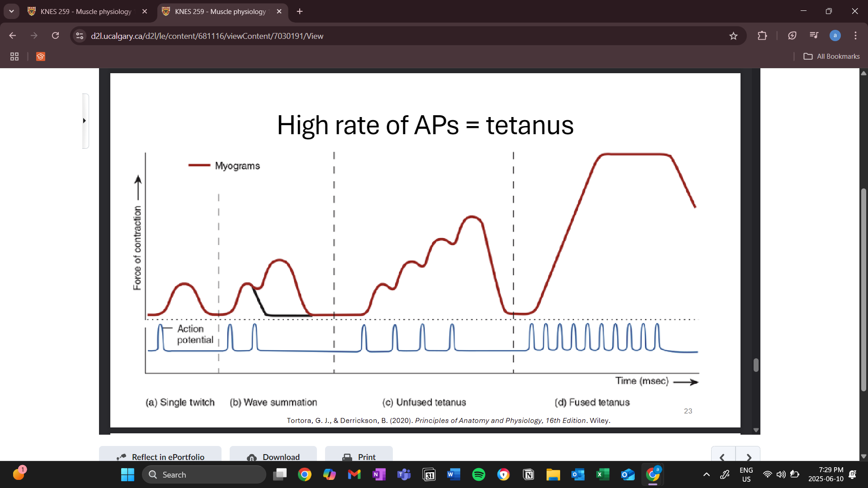Open the media controls icon
868x488 pixels.
click(x=814, y=36)
